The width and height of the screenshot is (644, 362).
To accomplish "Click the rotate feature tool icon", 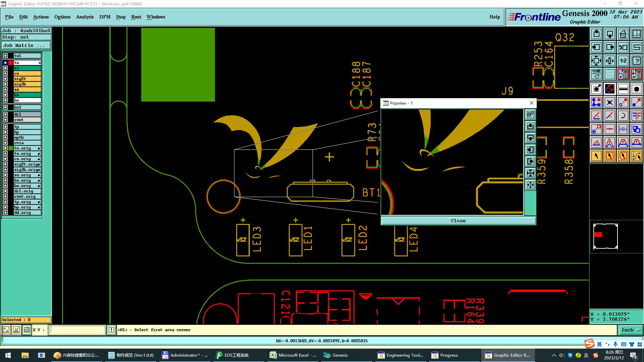I will [x=623, y=116].
